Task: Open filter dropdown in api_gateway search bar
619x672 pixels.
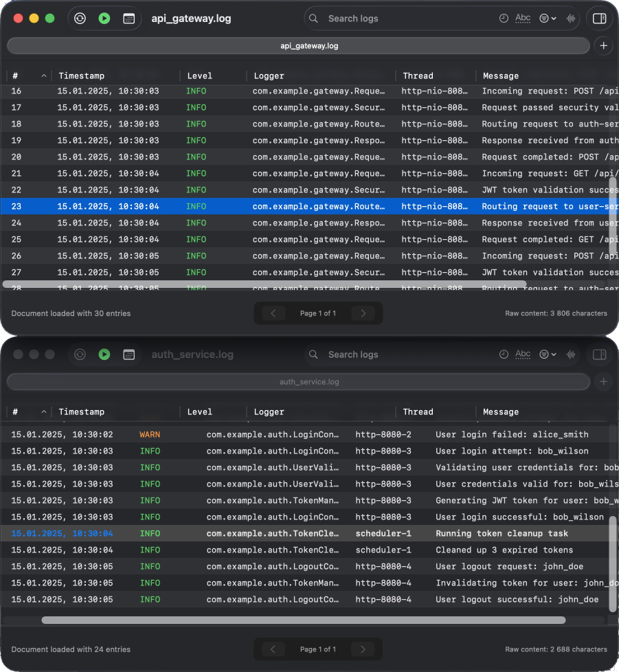Action: [548, 19]
